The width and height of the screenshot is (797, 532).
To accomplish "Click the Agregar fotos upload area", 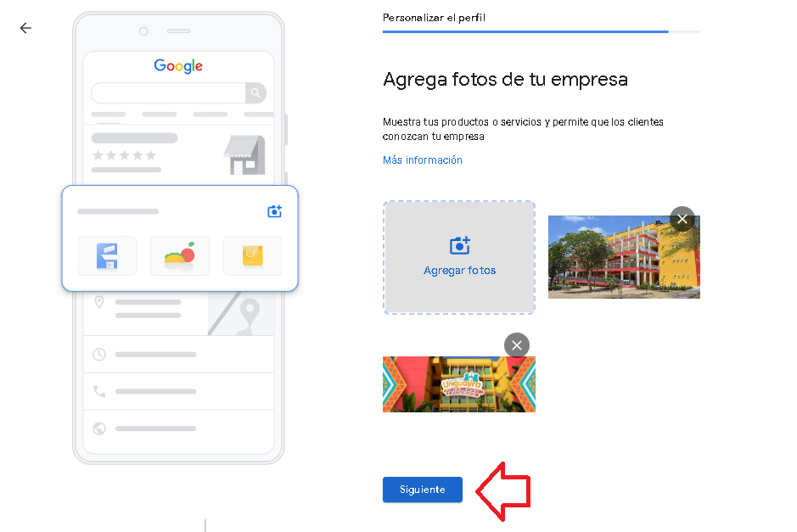I will click(x=459, y=258).
